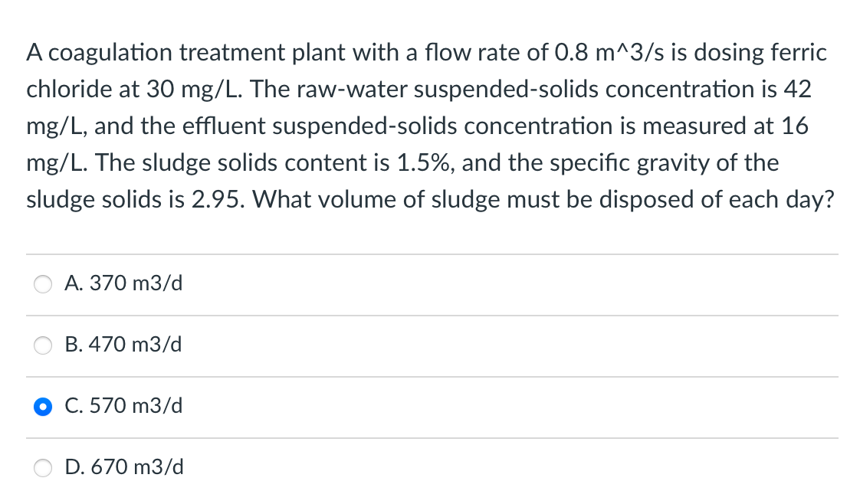Select radio button for option B. 470 m3/d

click(x=43, y=345)
